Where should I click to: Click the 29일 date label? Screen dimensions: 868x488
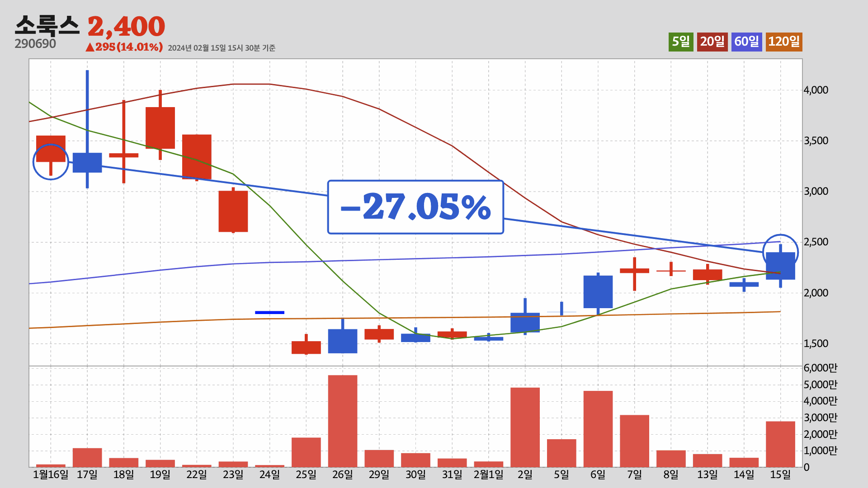379,475
